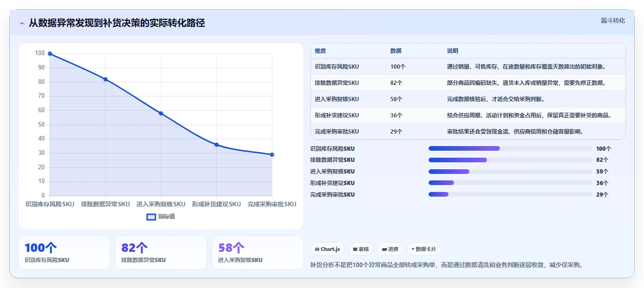Open the 82个 排除数据异常SKU summary card
This screenshot has width=644, height=288.
161,252
